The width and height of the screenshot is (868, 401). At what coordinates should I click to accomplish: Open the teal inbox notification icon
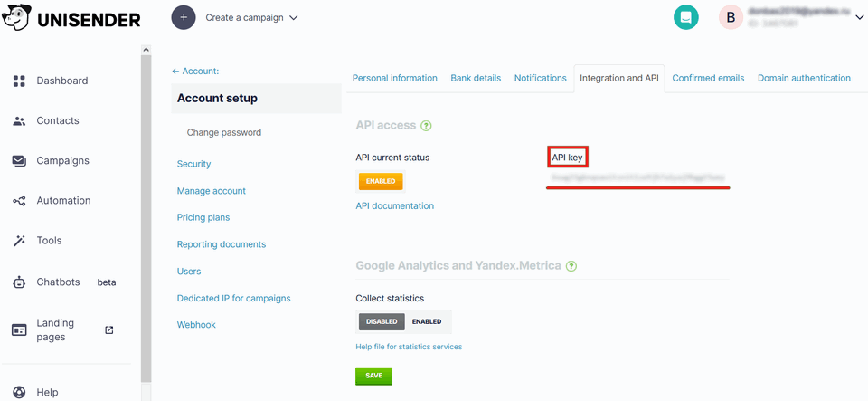pos(686,18)
